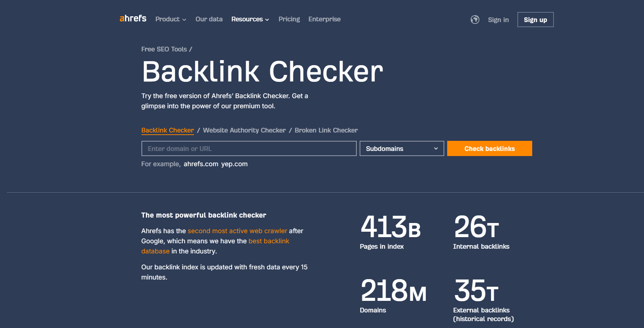Use the ahrefs.com example domain
Viewport: 644px width, 328px height.
click(201, 164)
